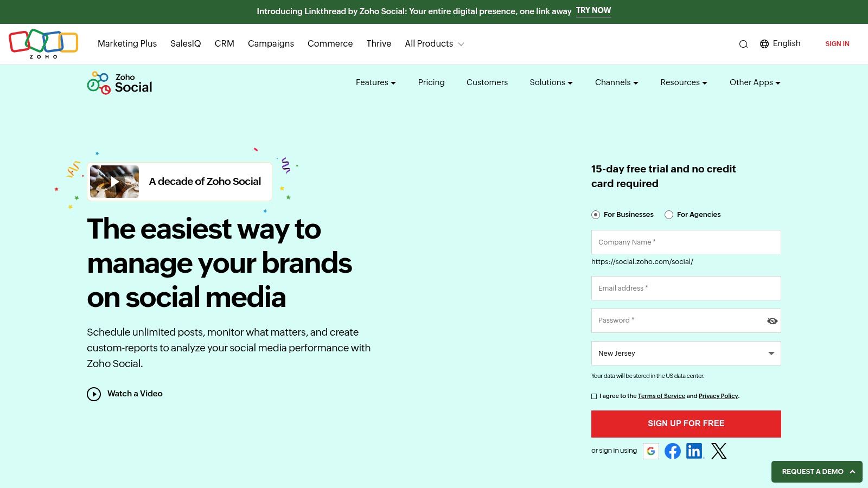The height and width of the screenshot is (488, 868).
Task: Select the For Businesses radio button
Action: (x=596, y=215)
